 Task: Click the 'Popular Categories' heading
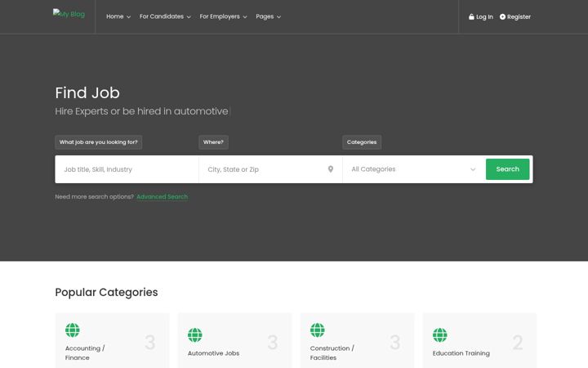(106, 292)
